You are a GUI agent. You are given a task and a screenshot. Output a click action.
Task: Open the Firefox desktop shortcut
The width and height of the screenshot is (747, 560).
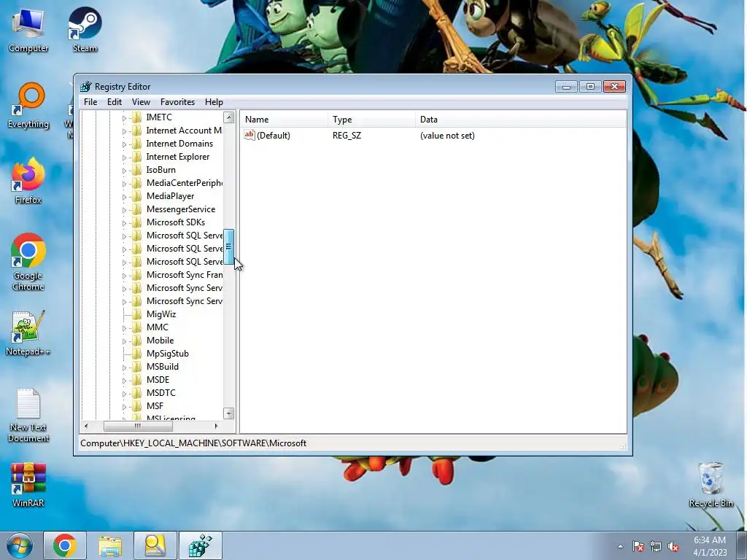tap(28, 181)
